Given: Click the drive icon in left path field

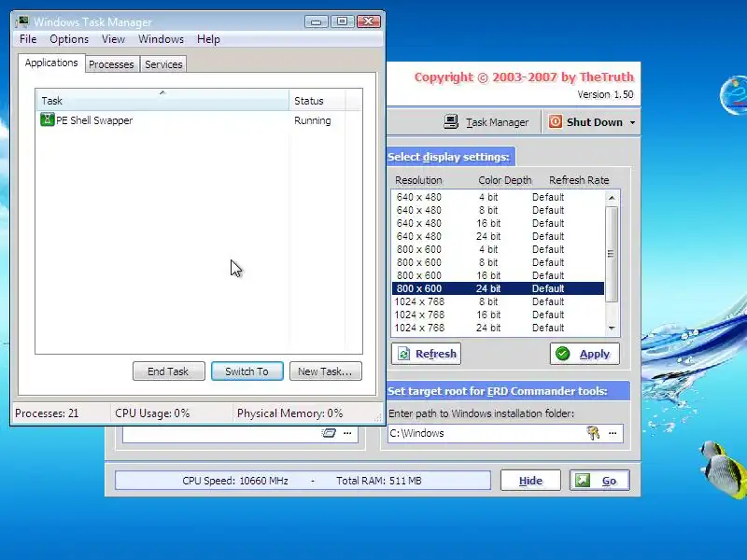Looking at the screenshot, I should pos(329,433).
